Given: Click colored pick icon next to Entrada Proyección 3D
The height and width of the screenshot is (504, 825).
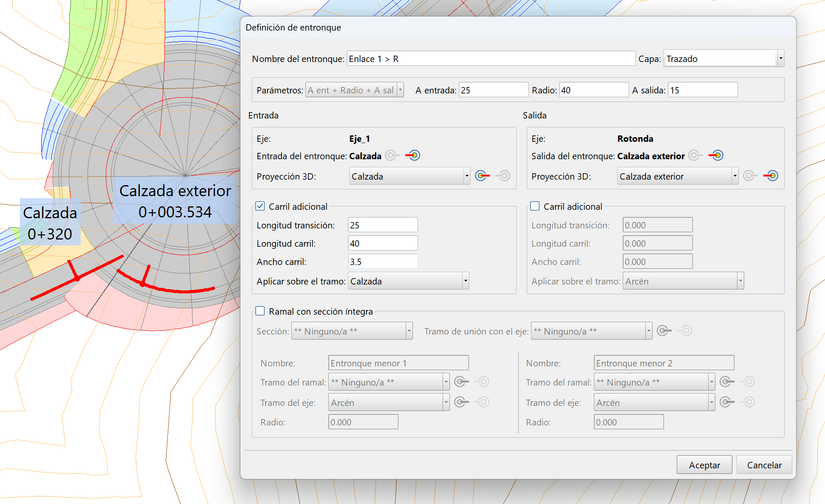Looking at the screenshot, I should (482, 175).
